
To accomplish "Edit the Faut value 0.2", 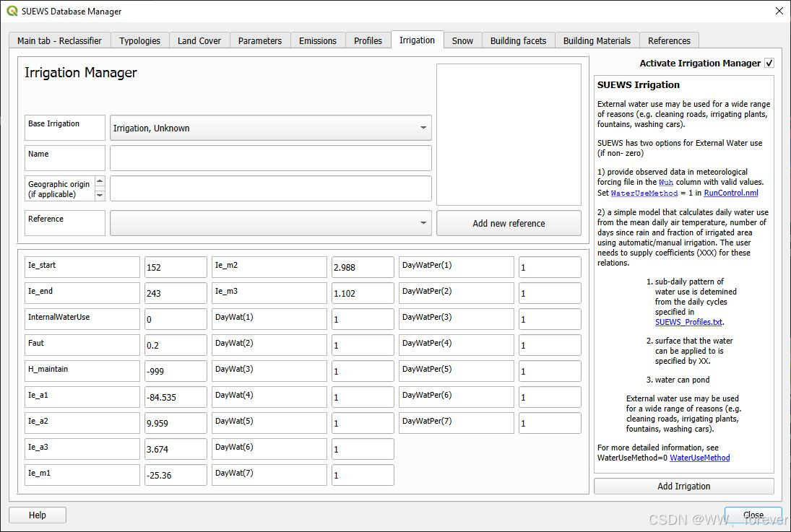I will [x=176, y=346].
